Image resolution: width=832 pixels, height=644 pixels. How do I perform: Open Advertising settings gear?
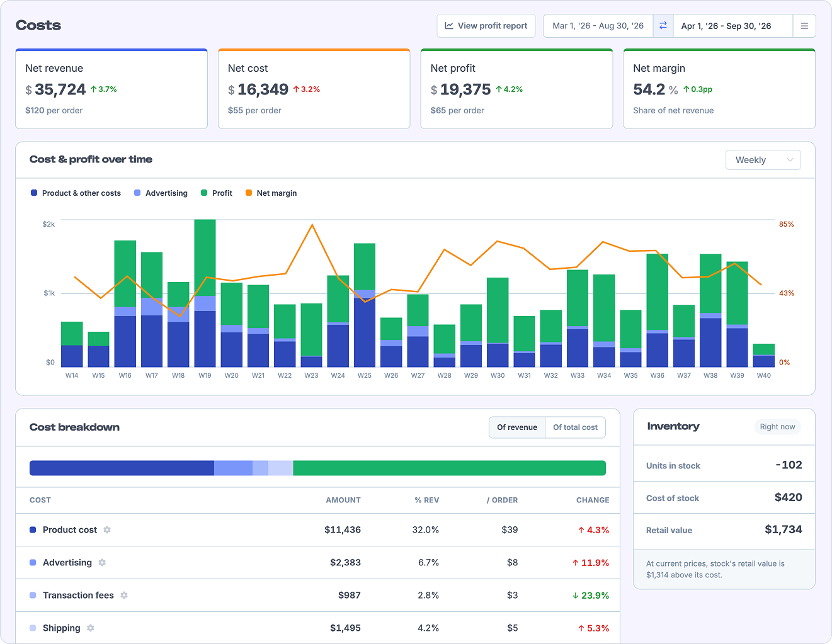(x=102, y=563)
